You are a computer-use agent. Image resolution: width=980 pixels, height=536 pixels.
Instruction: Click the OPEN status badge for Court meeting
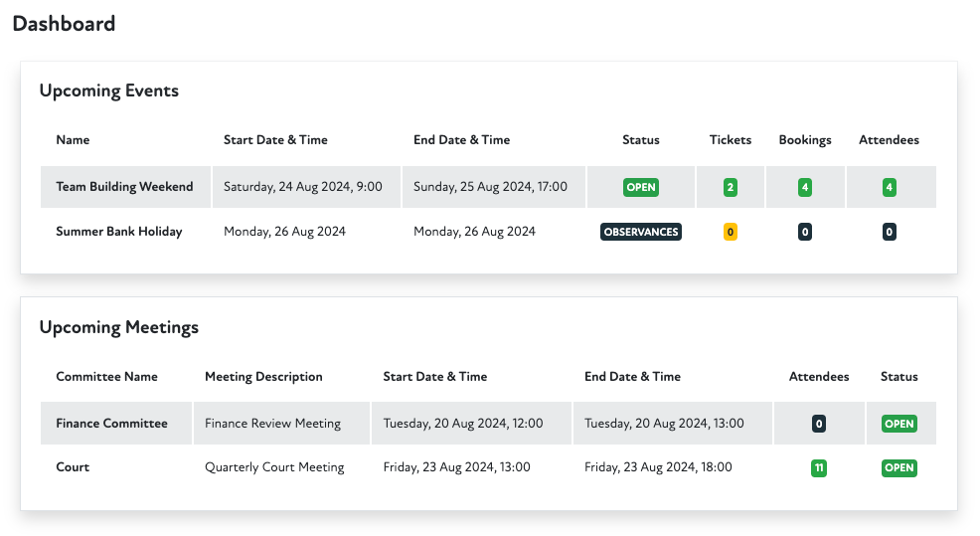pyautogui.click(x=898, y=467)
